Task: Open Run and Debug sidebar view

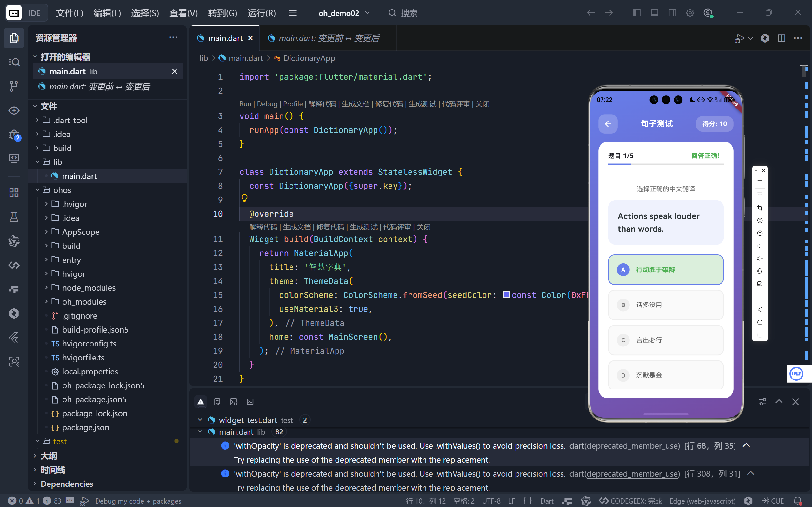Action: [14, 135]
